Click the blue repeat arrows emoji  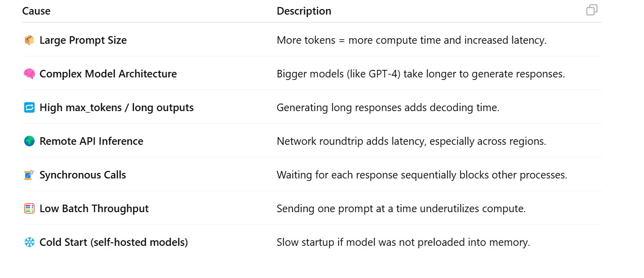click(29, 108)
